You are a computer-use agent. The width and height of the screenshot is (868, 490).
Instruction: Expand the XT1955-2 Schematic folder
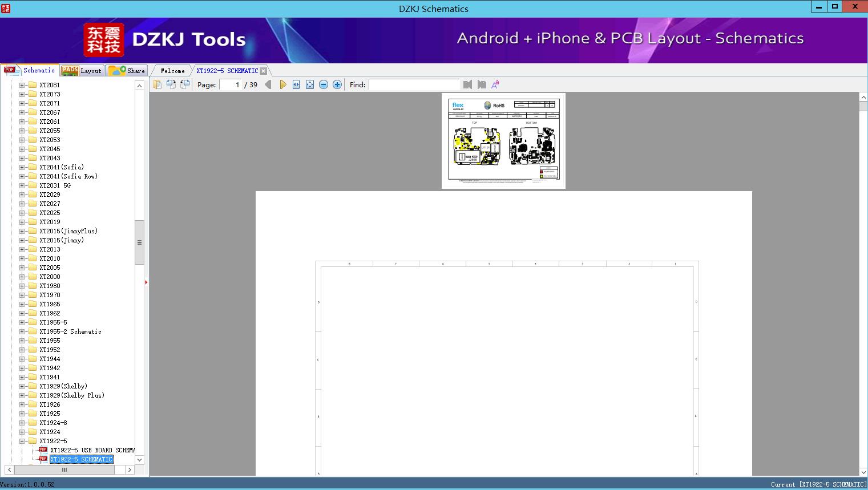[x=22, y=331]
